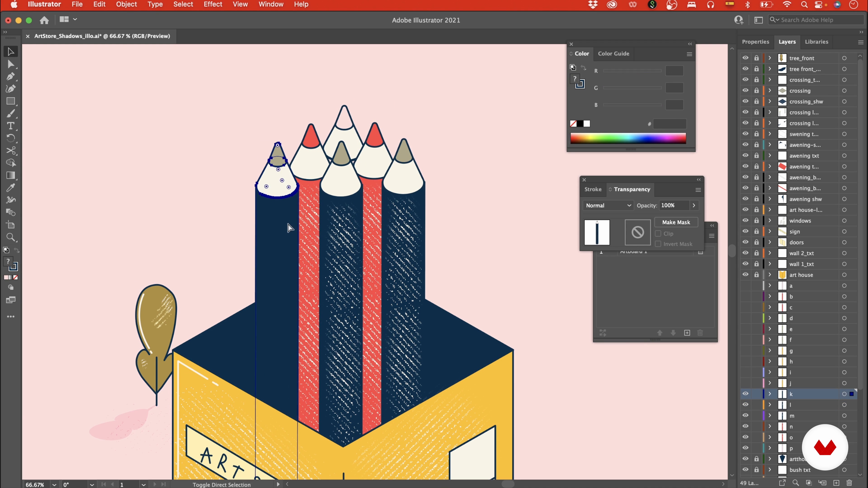Image resolution: width=868 pixels, height=488 pixels.
Task: Select the Zoom tool
Action: point(10,238)
